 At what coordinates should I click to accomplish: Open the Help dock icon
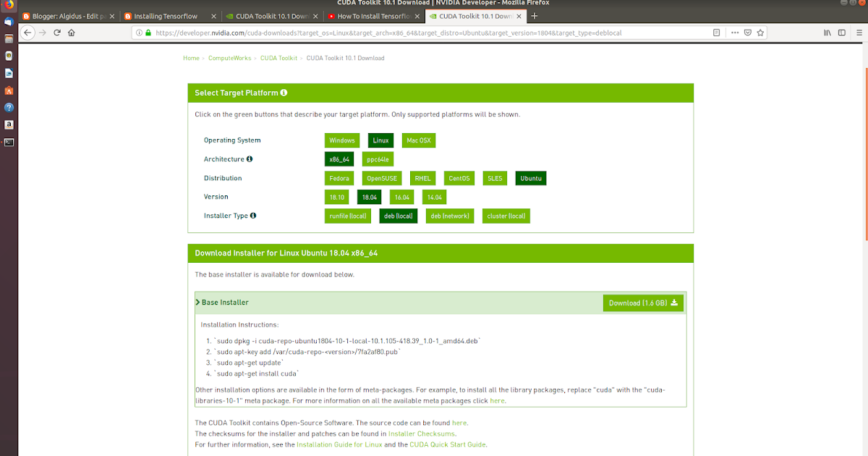(x=9, y=107)
